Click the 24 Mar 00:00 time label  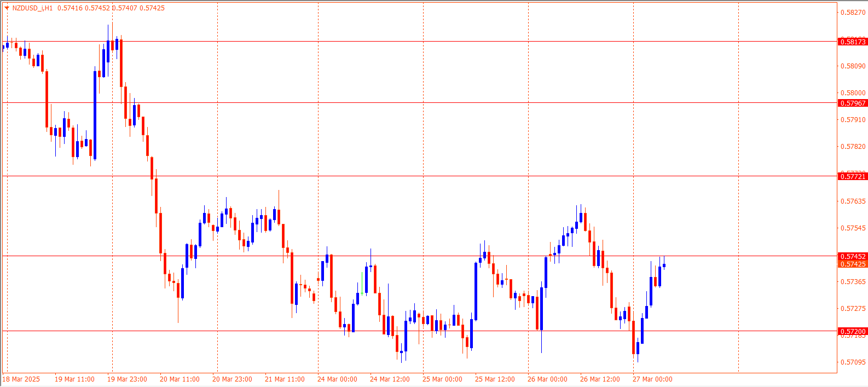point(337,379)
